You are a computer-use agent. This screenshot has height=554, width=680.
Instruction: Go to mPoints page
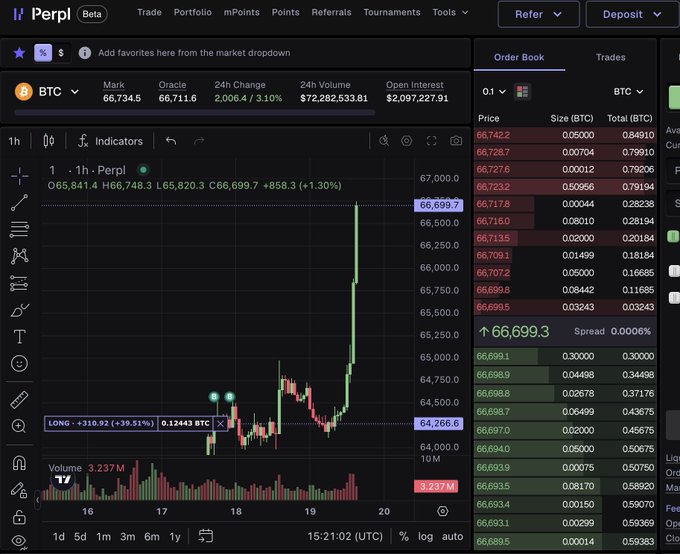(242, 12)
